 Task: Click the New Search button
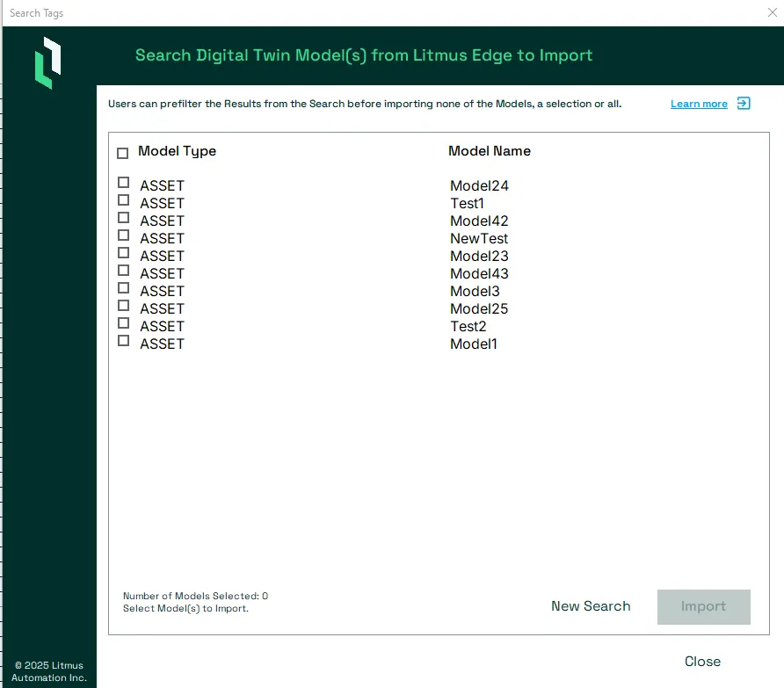591,606
